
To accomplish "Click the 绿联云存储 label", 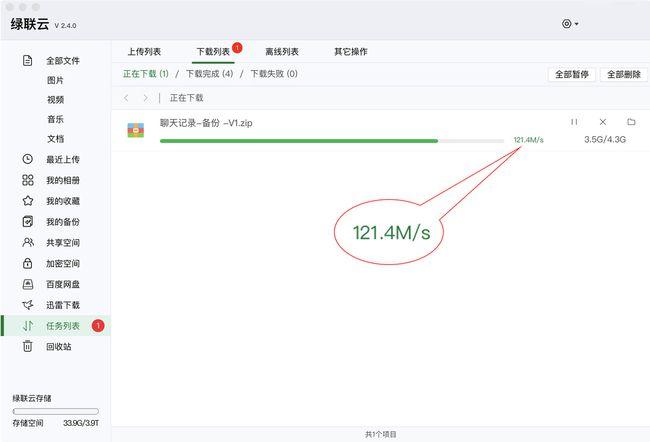I will [32, 398].
